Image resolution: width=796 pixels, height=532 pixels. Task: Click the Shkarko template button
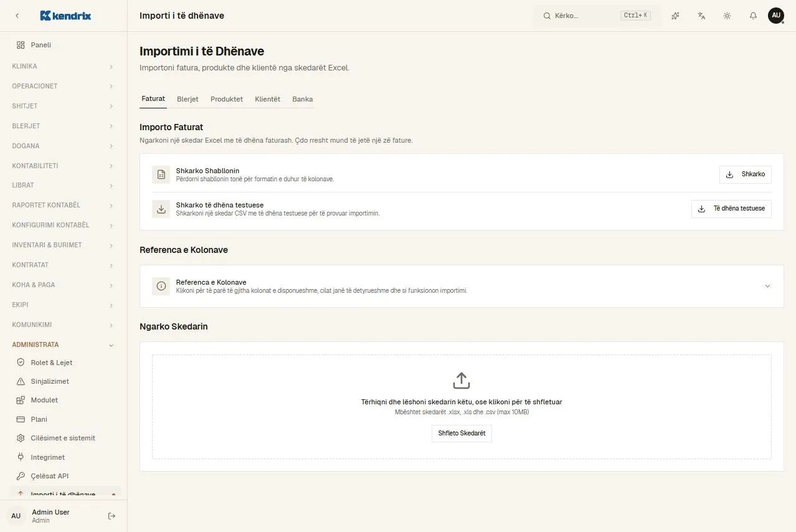[x=746, y=174]
